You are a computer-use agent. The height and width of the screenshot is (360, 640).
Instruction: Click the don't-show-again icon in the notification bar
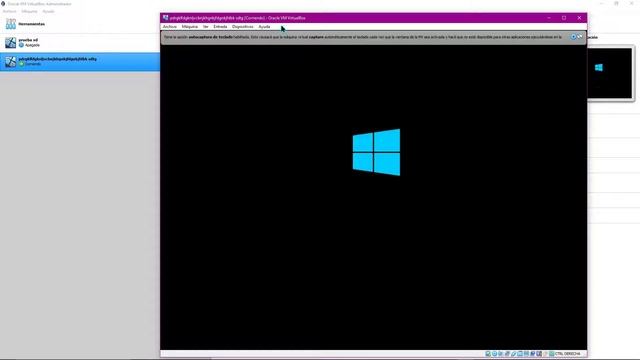pos(580,37)
